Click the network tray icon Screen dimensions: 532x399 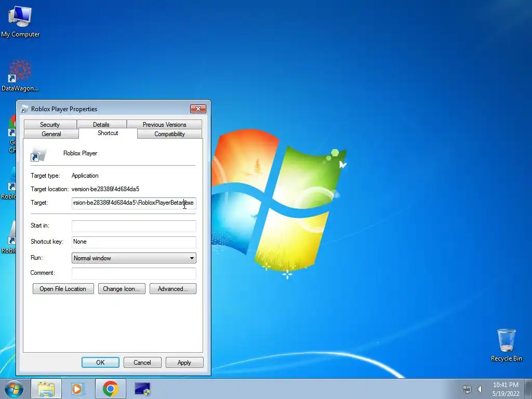[x=467, y=389]
